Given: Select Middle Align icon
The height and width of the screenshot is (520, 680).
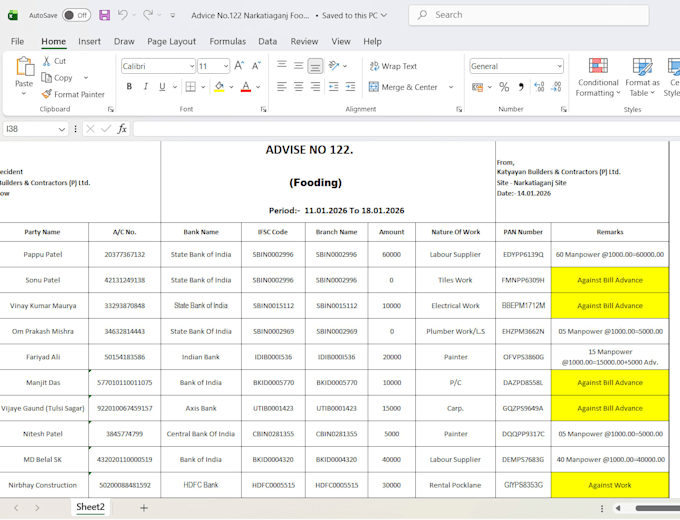Looking at the screenshot, I should 298,65.
